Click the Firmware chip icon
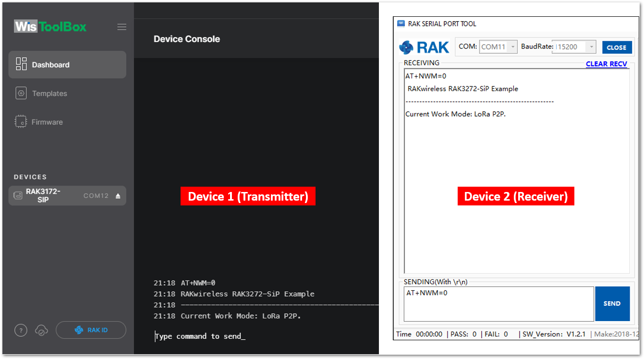644x359 pixels. coord(21,122)
